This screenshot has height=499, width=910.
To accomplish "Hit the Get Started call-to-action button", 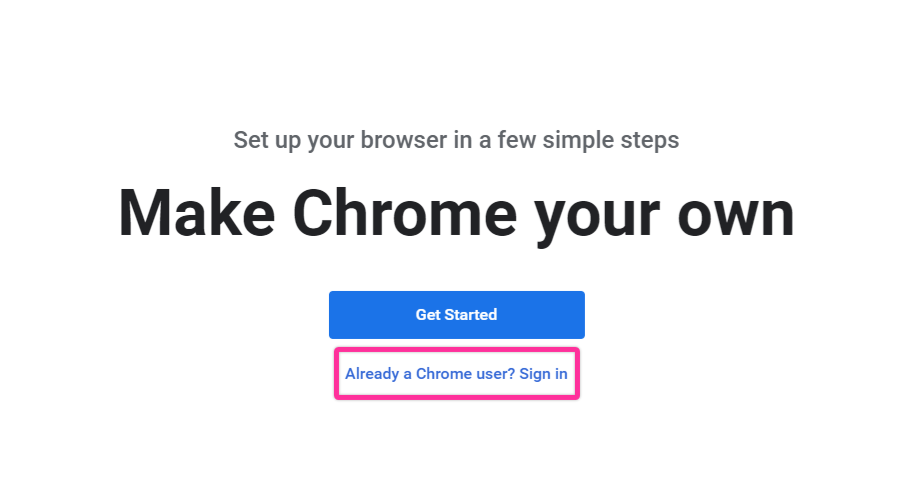I will pos(456,315).
